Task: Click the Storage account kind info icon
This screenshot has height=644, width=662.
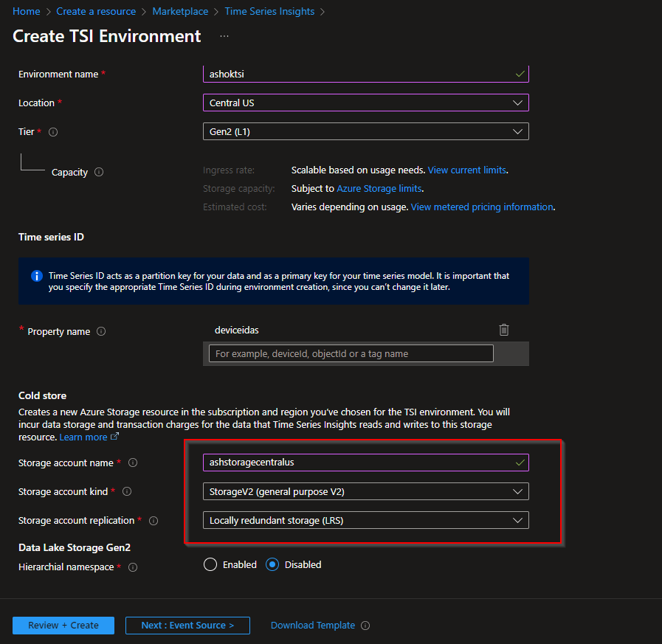Action: (127, 491)
